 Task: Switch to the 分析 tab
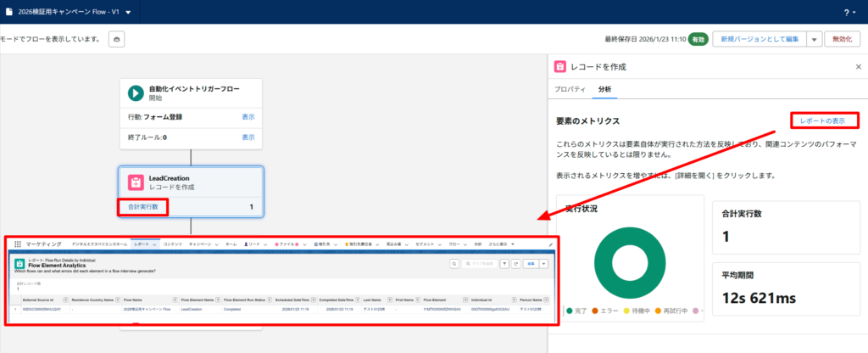tap(604, 89)
